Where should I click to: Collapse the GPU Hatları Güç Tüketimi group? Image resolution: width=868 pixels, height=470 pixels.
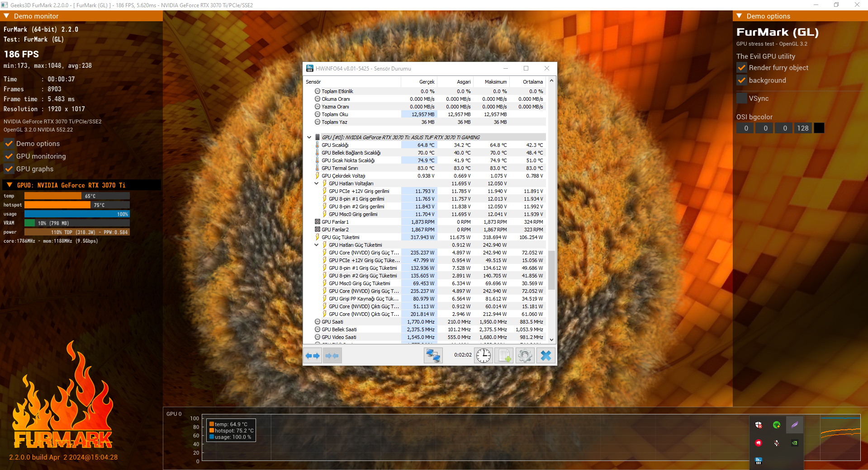pos(317,245)
